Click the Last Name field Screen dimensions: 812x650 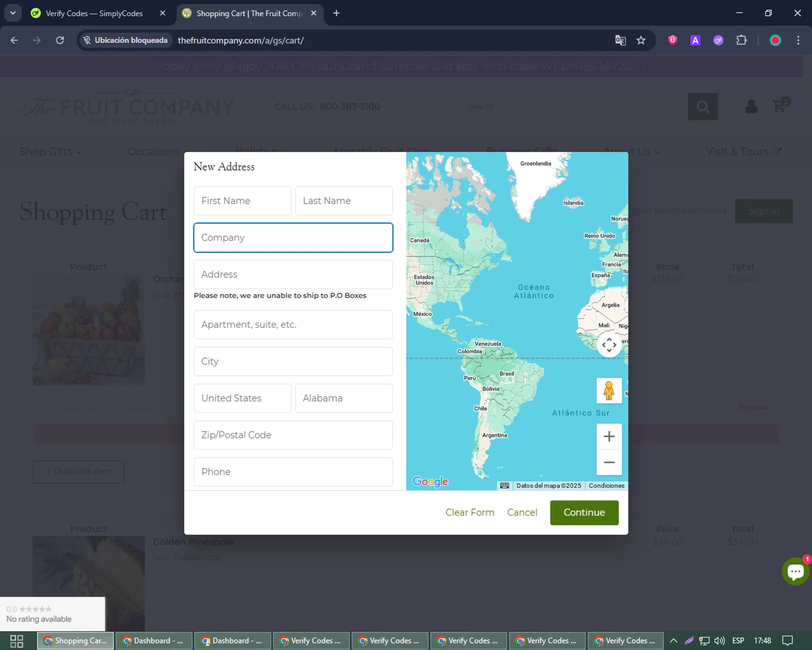point(344,201)
